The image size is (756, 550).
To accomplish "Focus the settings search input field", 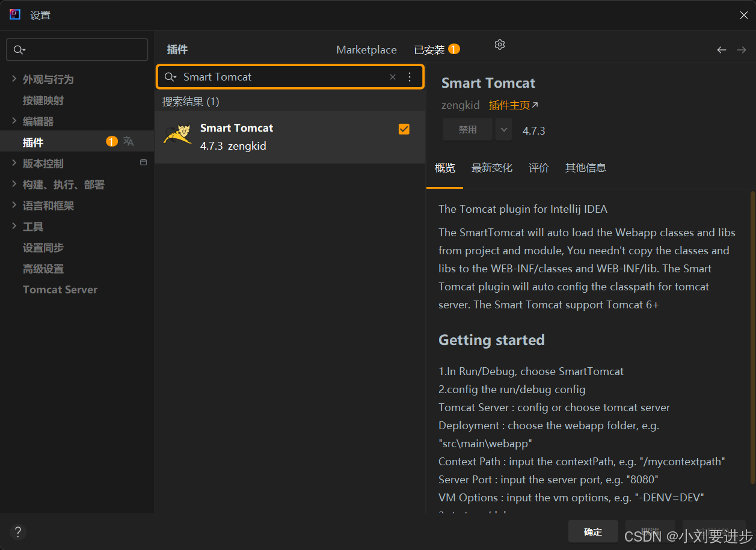I will click(77, 50).
